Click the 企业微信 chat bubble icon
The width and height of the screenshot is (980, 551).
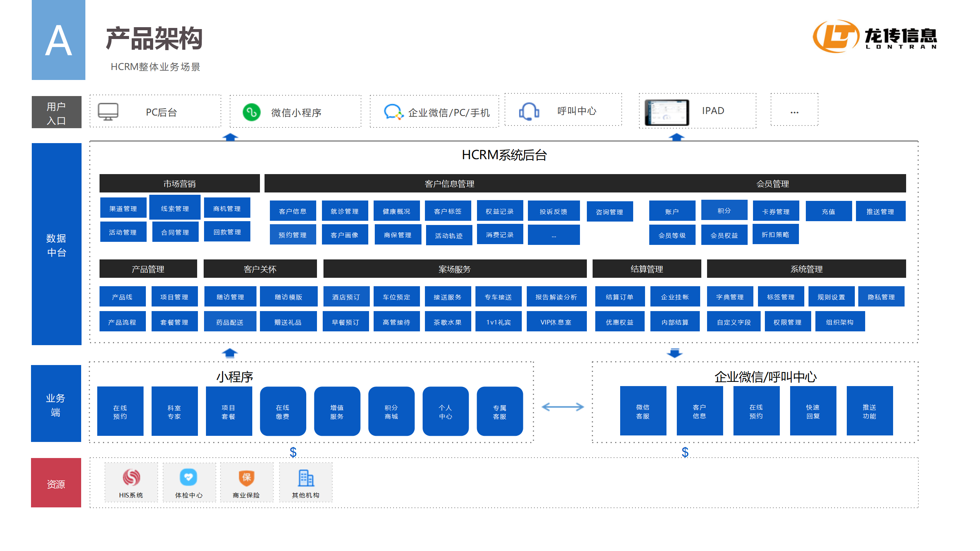(393, 112)
